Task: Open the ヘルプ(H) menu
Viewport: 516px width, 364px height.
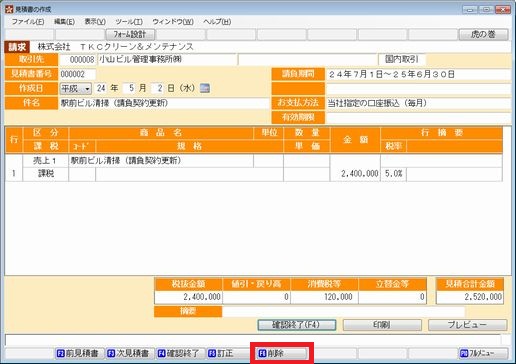Action: pos(217,22)
